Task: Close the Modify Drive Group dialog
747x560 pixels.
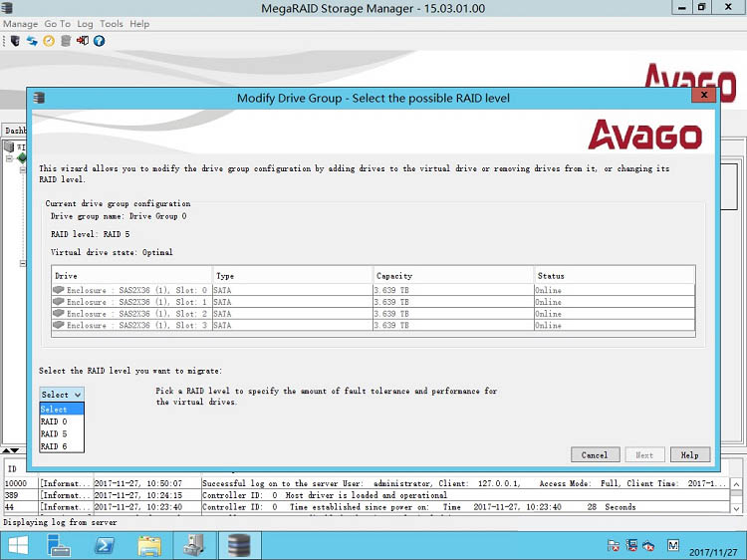Action: pos(704,95)
